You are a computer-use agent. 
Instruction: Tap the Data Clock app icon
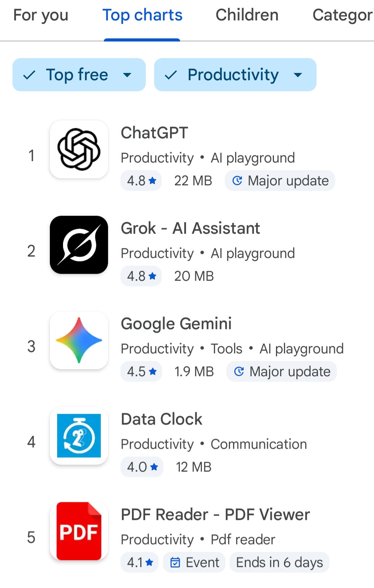coord(79,436)
